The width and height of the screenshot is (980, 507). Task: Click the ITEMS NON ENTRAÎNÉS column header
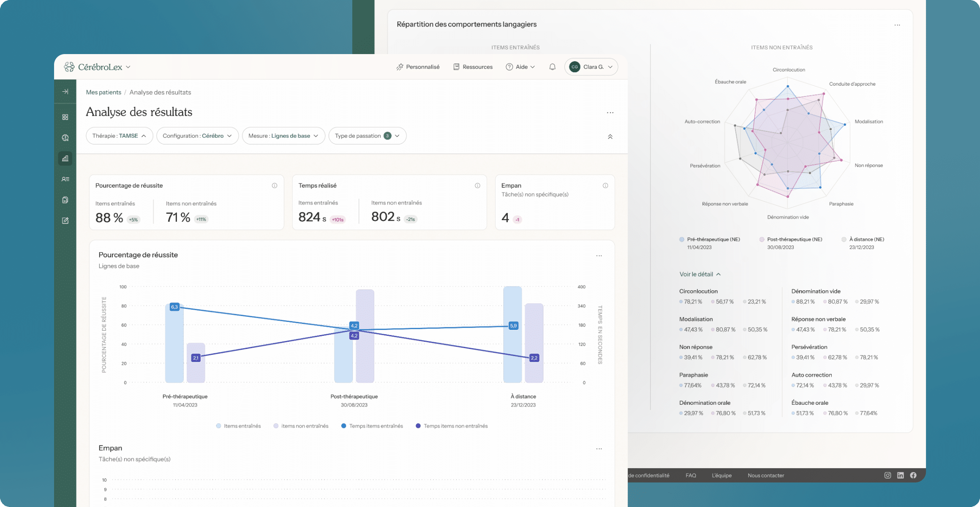pos(781,47)
